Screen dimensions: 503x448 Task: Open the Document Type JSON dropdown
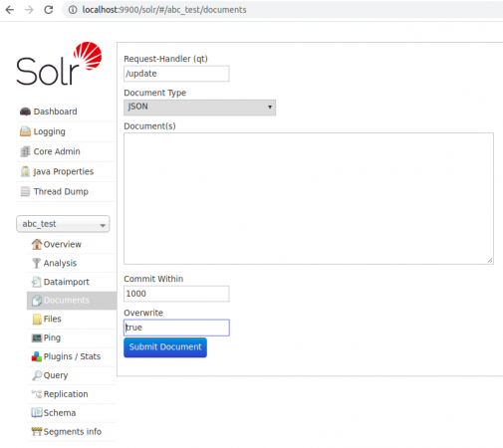pos(199,108)
